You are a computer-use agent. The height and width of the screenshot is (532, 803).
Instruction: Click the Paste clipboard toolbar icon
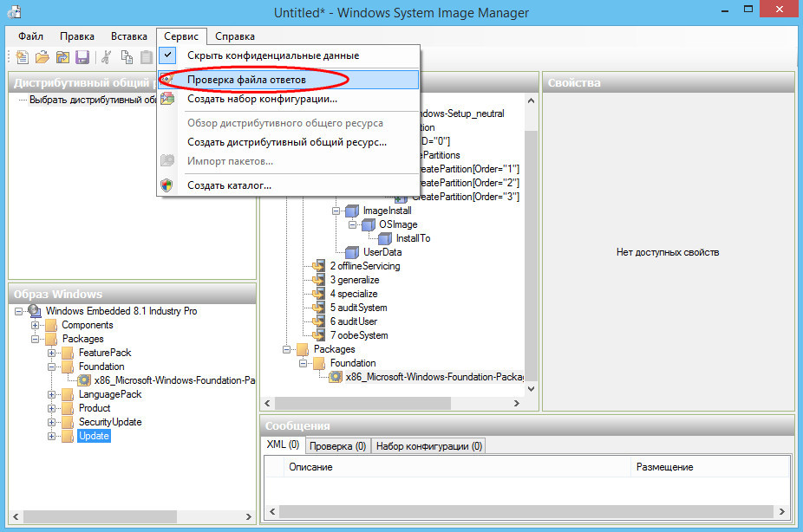tap(147, 57)
